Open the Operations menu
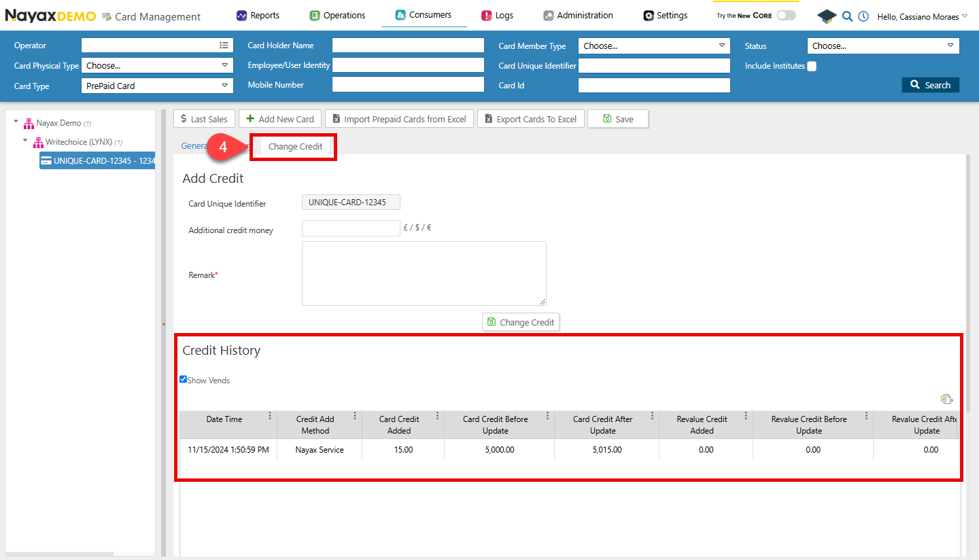The image size is (979, 560). (x=337, y=15)
